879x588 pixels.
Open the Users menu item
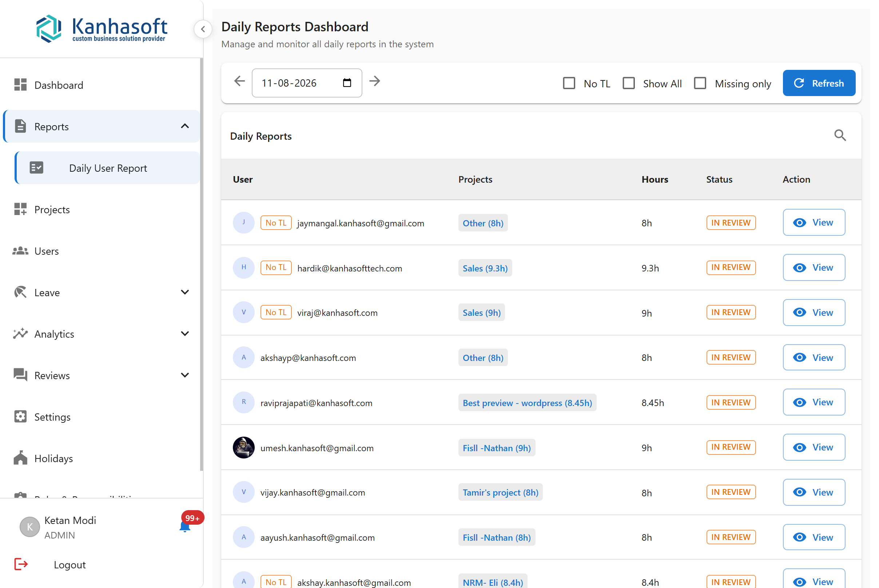pos(101,251)
